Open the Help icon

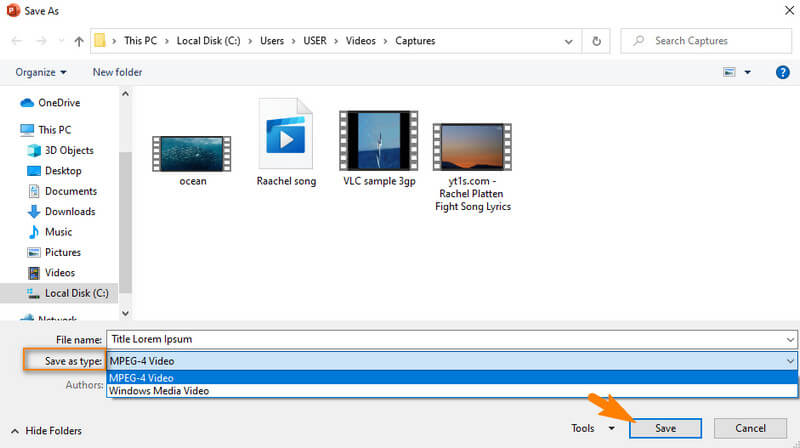tap(782, 72)
